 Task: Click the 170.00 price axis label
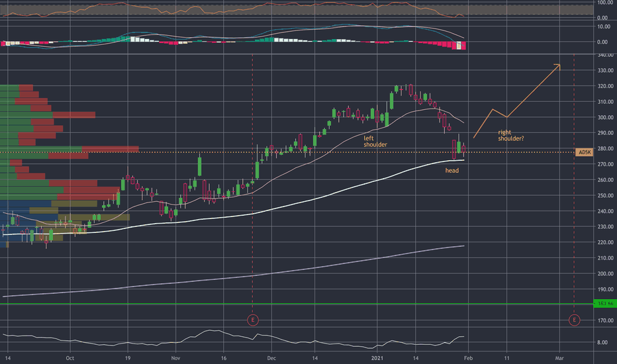click(x=605, y=320)
